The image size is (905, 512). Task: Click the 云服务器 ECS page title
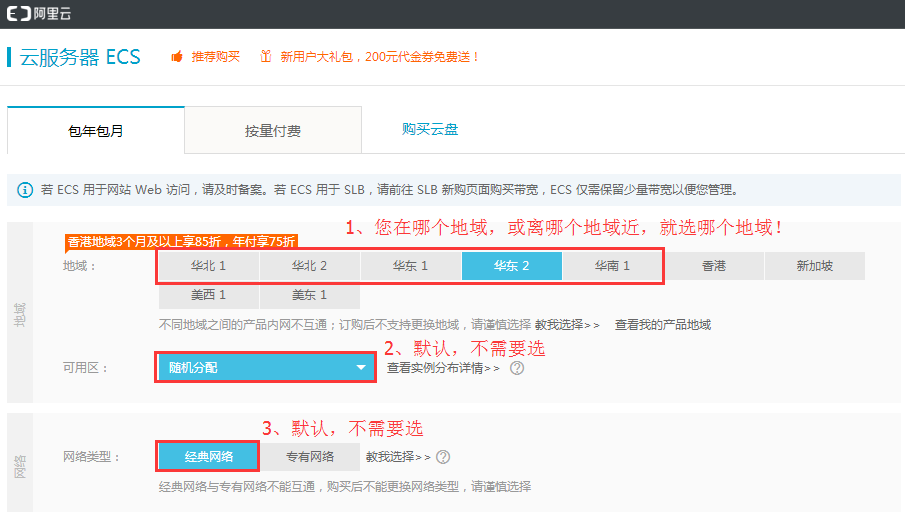(x=80, y=57)
